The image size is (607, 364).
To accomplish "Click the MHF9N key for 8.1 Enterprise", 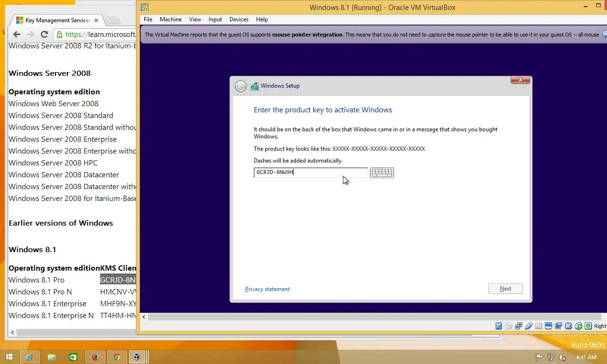I will pyautogui.click(x=118, y=304).
